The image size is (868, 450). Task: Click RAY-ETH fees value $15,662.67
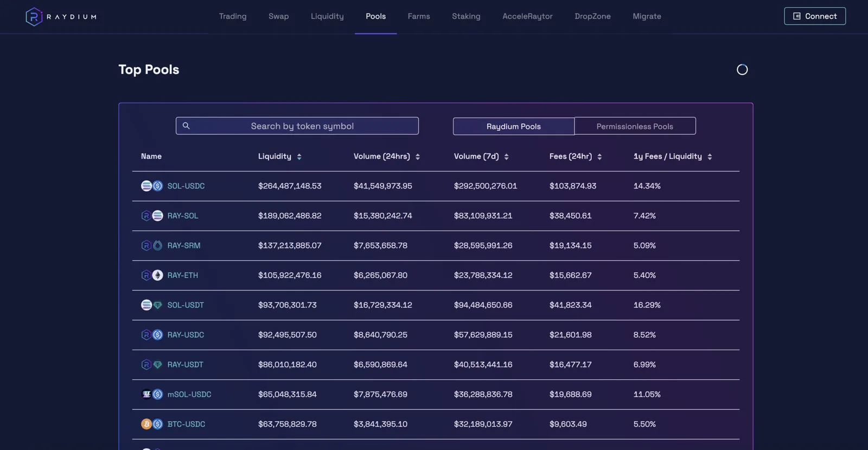[x=571, y=276]
